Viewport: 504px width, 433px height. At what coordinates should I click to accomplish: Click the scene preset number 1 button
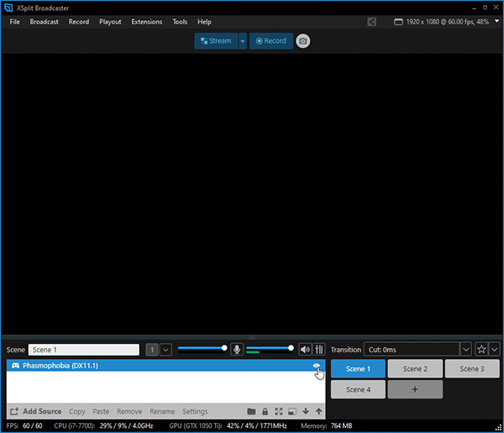pyautogui.click(x=152, y=350)
